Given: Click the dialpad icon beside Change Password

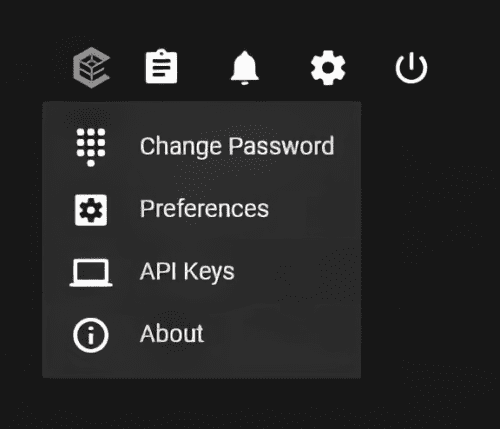Looking at the screenshot, I should coord(91,147).
